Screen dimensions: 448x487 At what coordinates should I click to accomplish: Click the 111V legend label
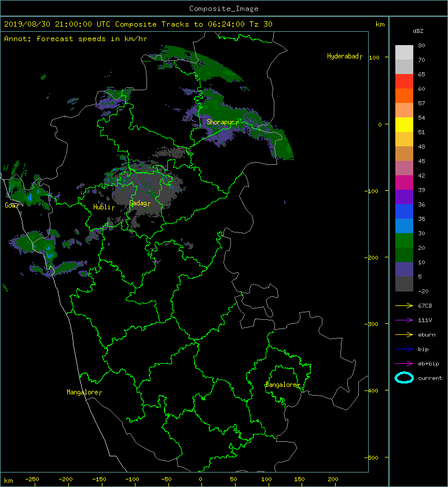tap(425, 320)
